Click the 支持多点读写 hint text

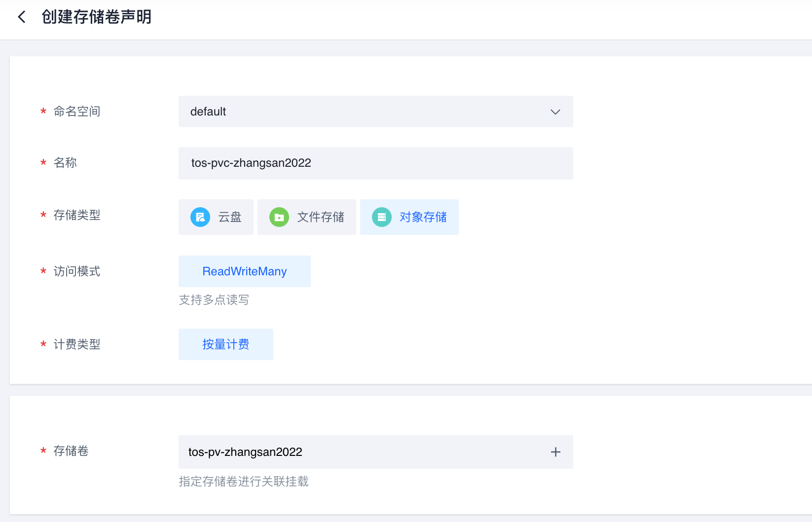214,300
